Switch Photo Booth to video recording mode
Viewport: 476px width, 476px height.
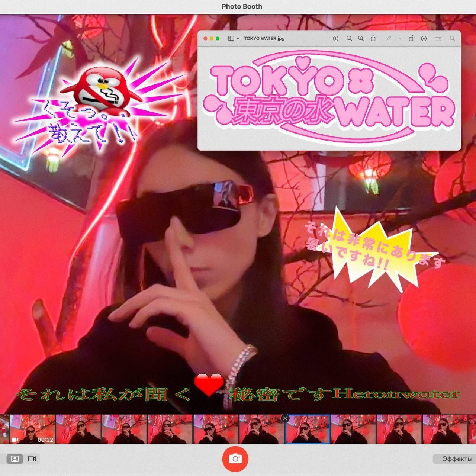[x=32, y=459]
